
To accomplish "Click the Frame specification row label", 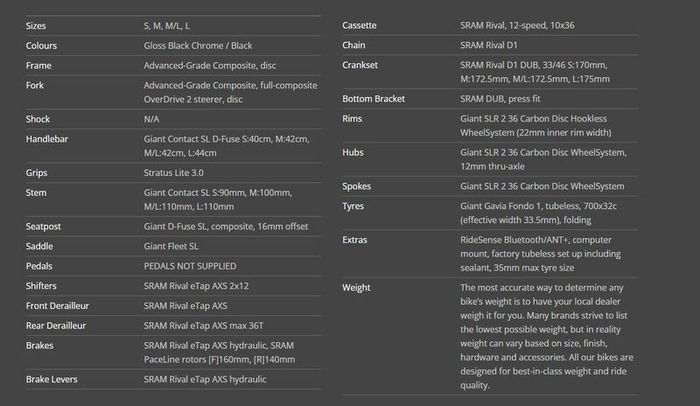I will click(x=38, y=66).
